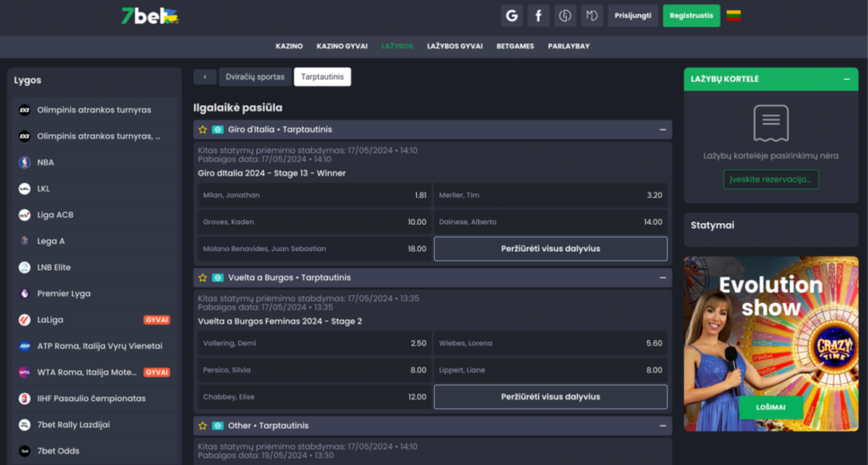868x465 pixels.
Task: Favorite Vuelta a Burgos with the star
Action: (203, 277)
